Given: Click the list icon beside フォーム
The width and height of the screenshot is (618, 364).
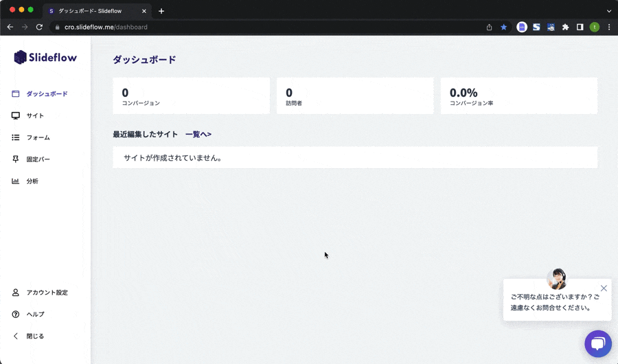Looking at the screenshot, I should pyautogui.click(x=15, y=137).
